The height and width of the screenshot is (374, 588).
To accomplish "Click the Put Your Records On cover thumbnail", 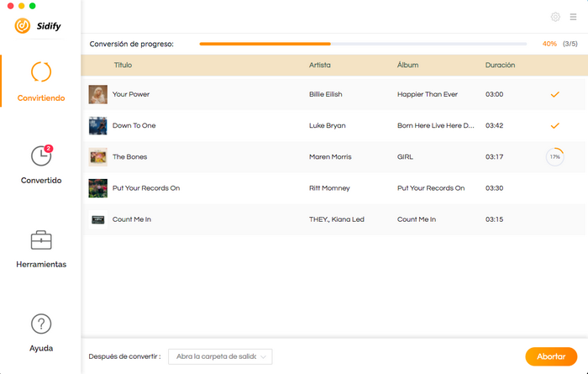I will 98,188.
